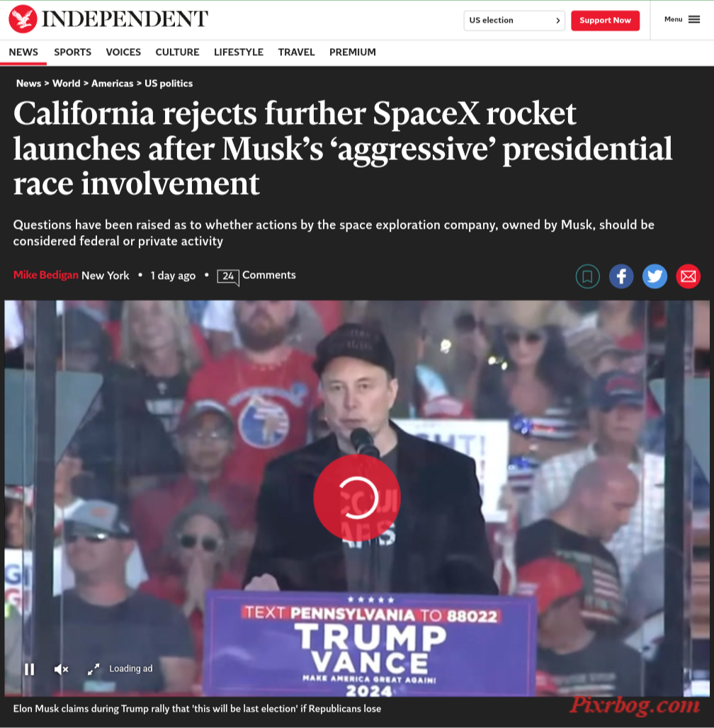
Task: Click the Support Now button
Action: 605,21
